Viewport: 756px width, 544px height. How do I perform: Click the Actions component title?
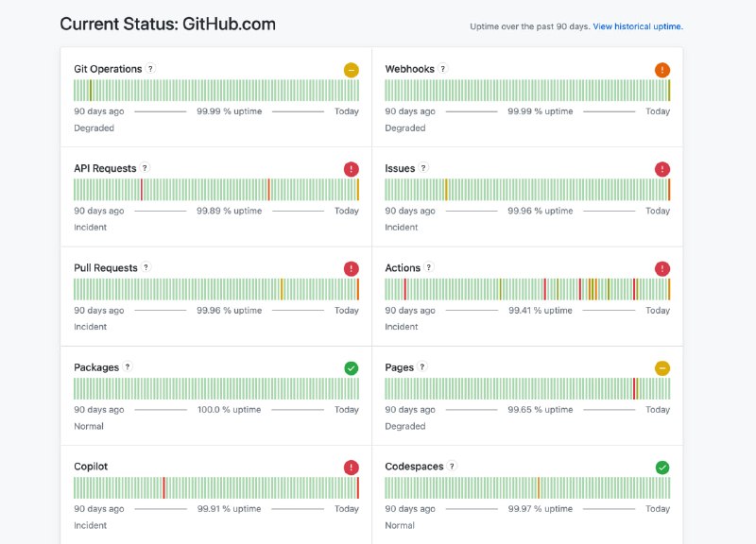coord(403,268)
